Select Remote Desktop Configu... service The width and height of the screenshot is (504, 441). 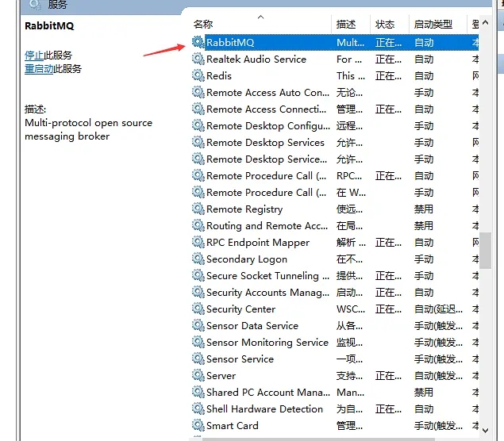268,126
